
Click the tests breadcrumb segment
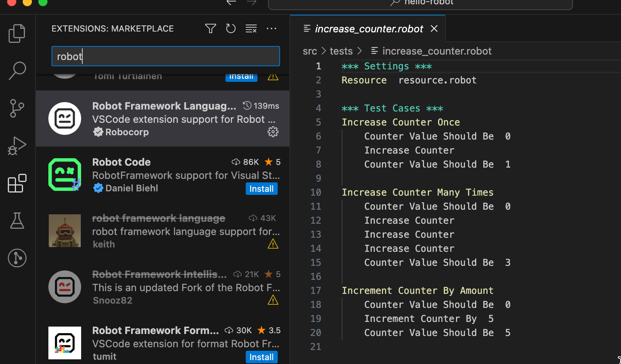(341, 51)
